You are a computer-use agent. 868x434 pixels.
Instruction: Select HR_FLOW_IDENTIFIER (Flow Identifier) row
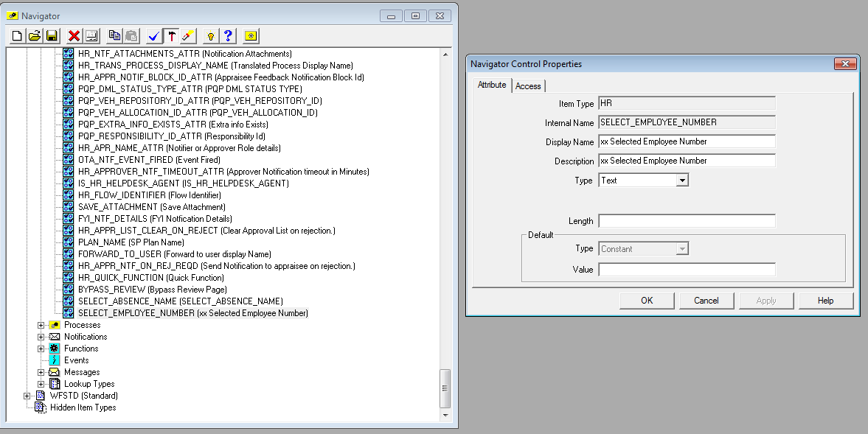click(x=150, y=195)
